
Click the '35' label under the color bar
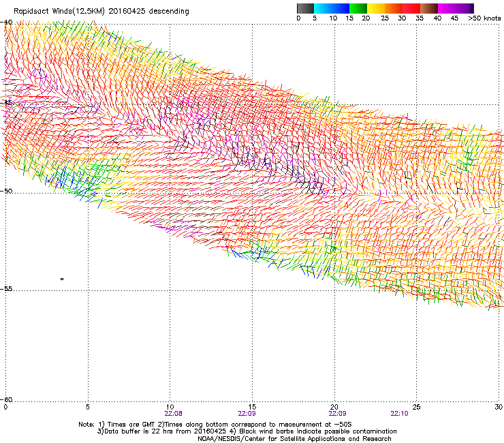click(x=420, y=18)
